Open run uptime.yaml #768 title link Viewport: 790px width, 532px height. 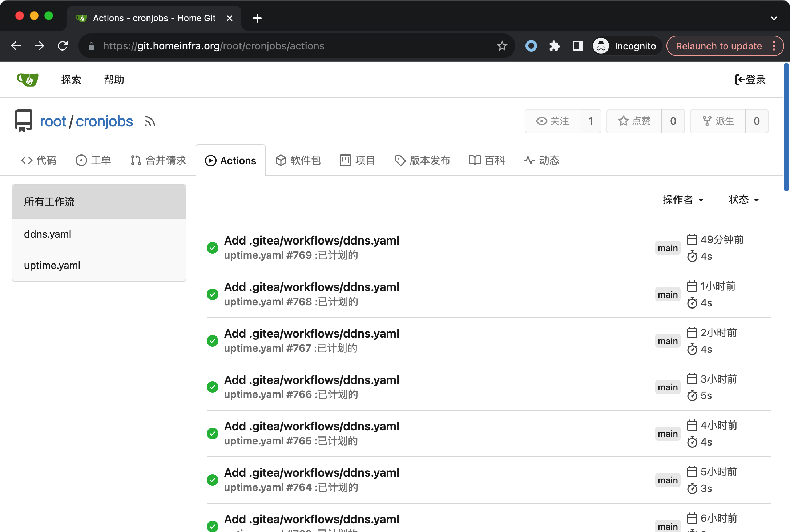[311, 287]
